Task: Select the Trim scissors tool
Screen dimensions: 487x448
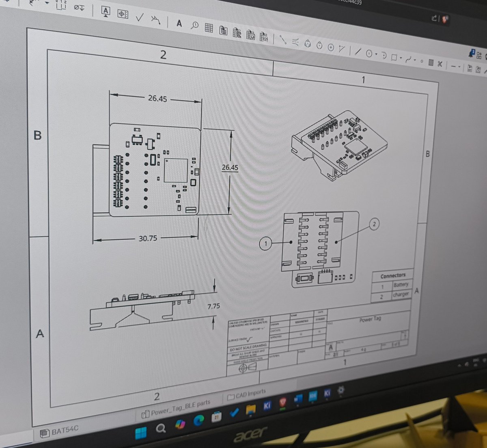Action: point(440,64)
